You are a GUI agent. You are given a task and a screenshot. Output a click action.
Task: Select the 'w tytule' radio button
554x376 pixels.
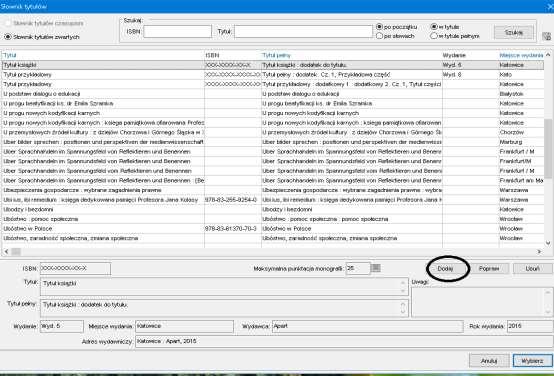pos(434,27)
